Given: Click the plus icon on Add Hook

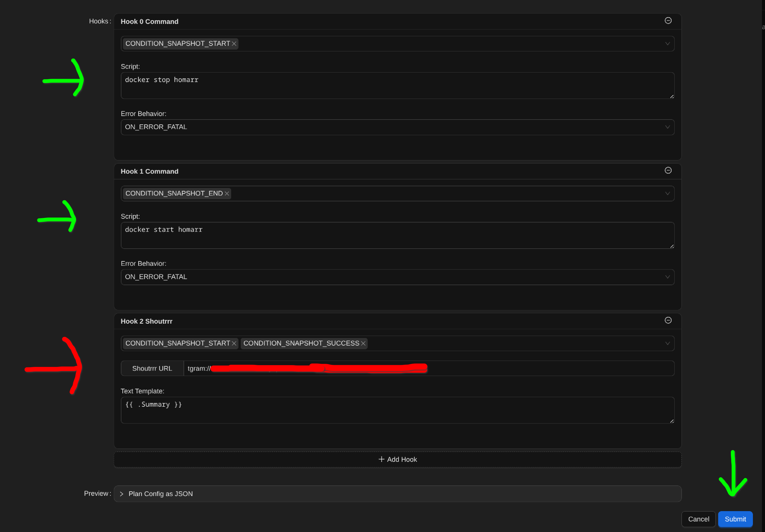Looking at the screenshot, I should [381, 459].
